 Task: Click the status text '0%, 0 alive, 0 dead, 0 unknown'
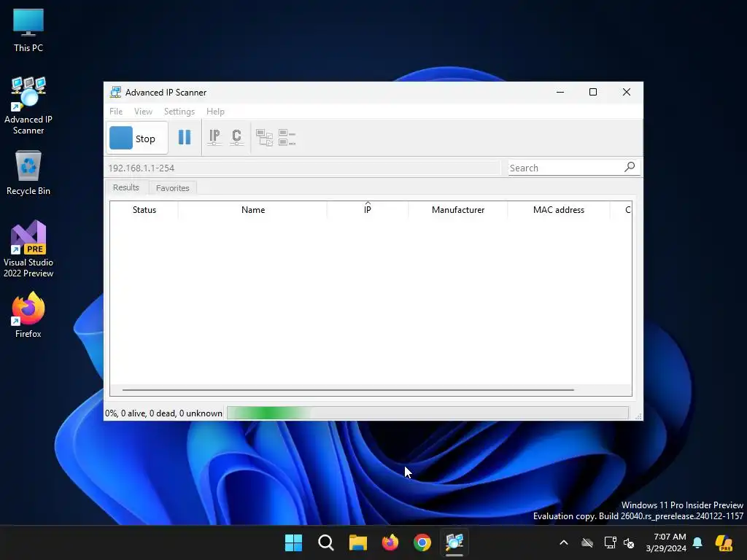coord(163,413)
